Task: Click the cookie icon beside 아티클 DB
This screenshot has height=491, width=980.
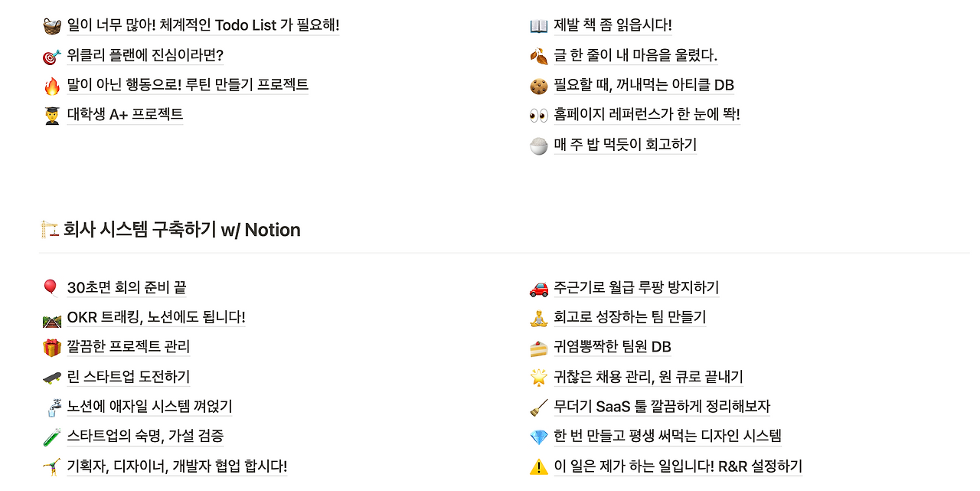Action: [538, 86]
